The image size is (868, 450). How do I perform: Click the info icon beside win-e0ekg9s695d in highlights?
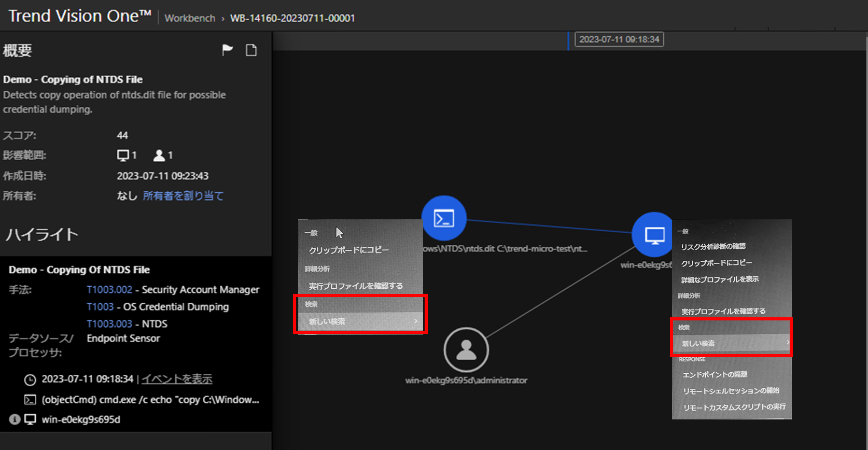coord(15,419)
